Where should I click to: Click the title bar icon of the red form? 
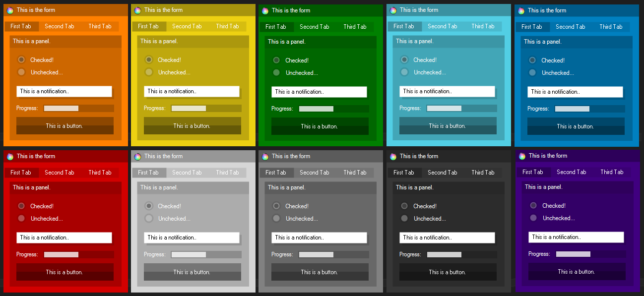point(10,156)
